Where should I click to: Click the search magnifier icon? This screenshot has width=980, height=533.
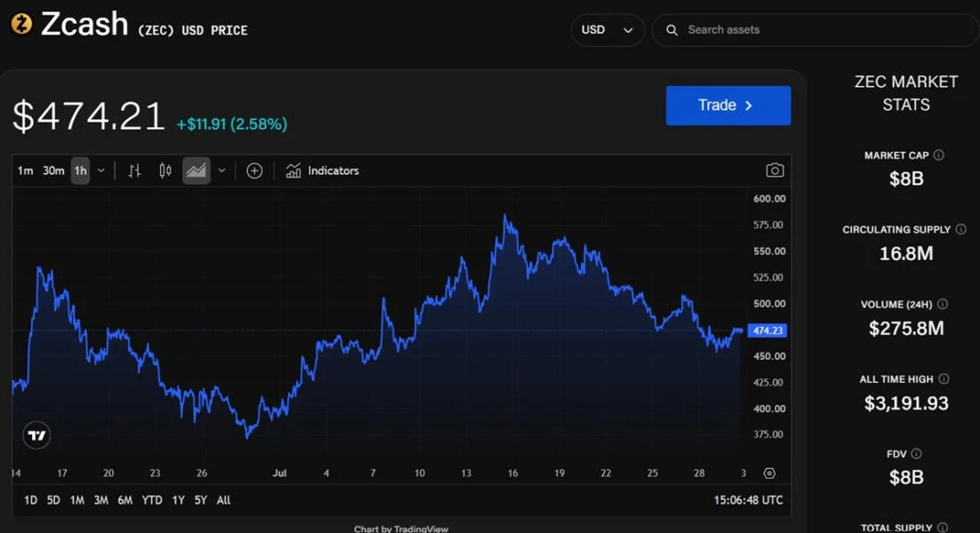[672, 30]
